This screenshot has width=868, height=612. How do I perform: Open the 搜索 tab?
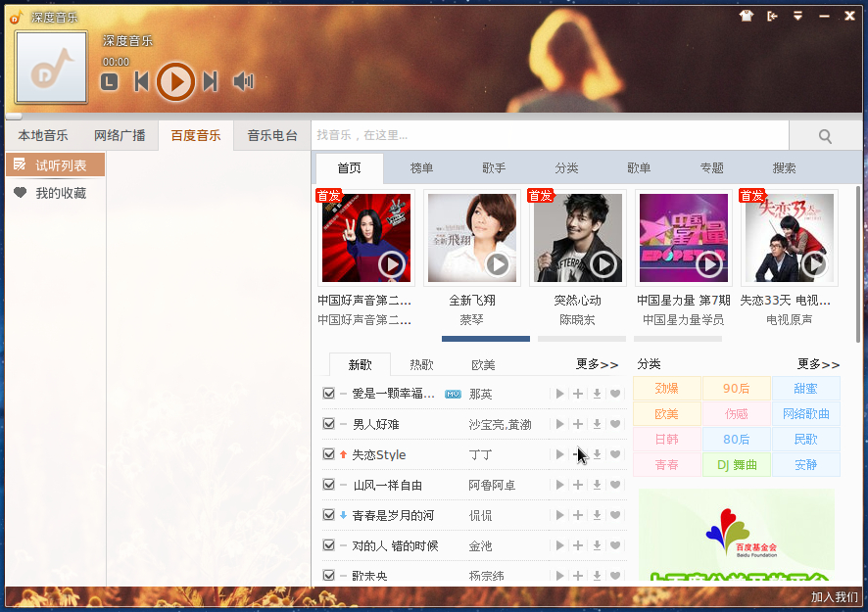tap(784, 168)
